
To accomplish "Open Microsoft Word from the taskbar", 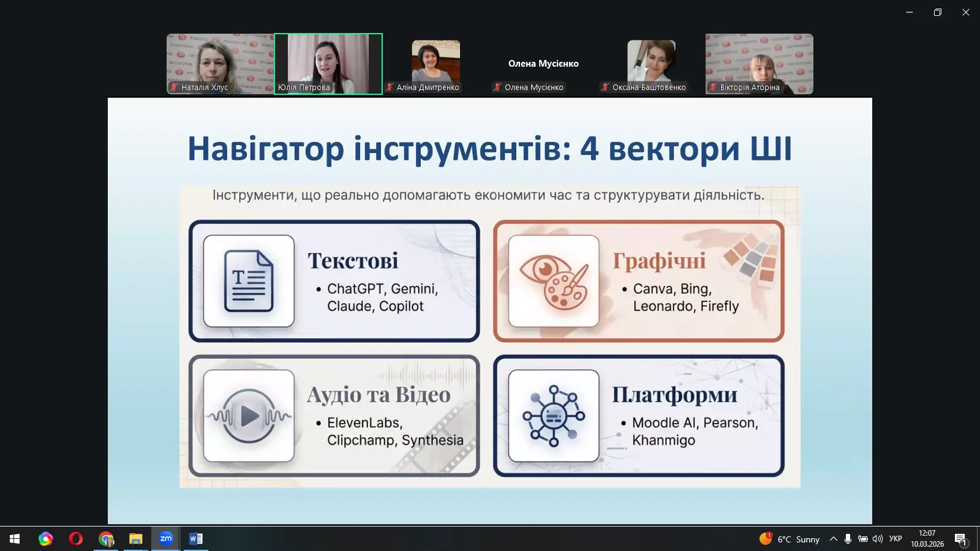I will 196,539.
